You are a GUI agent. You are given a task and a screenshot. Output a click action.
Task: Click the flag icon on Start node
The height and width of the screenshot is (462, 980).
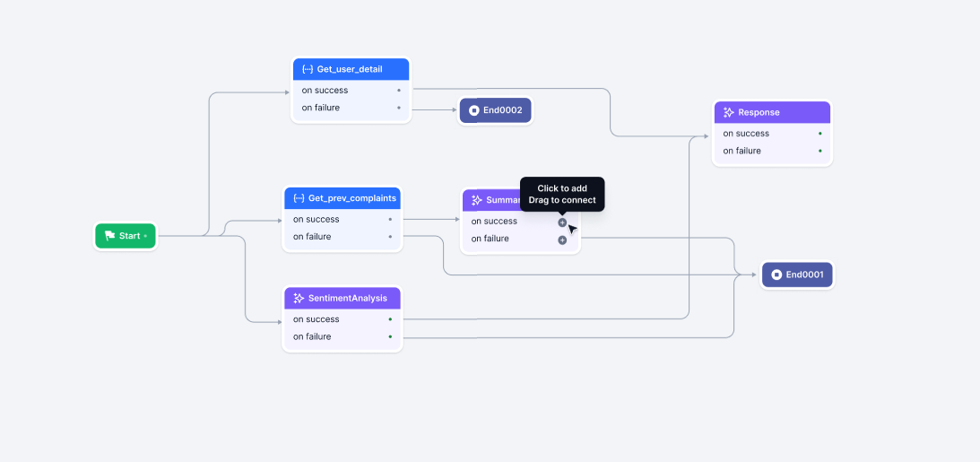click(x=109, y=236)
